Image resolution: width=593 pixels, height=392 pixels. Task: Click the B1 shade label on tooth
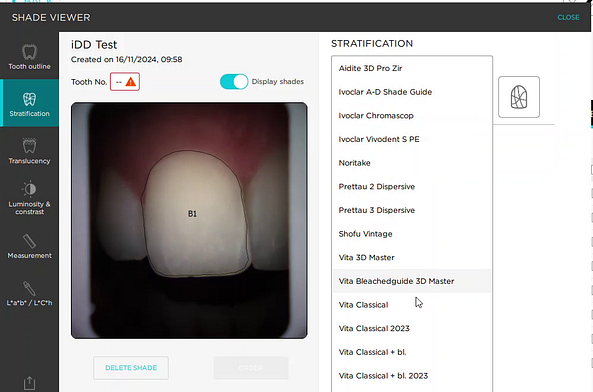click(192, 214)
